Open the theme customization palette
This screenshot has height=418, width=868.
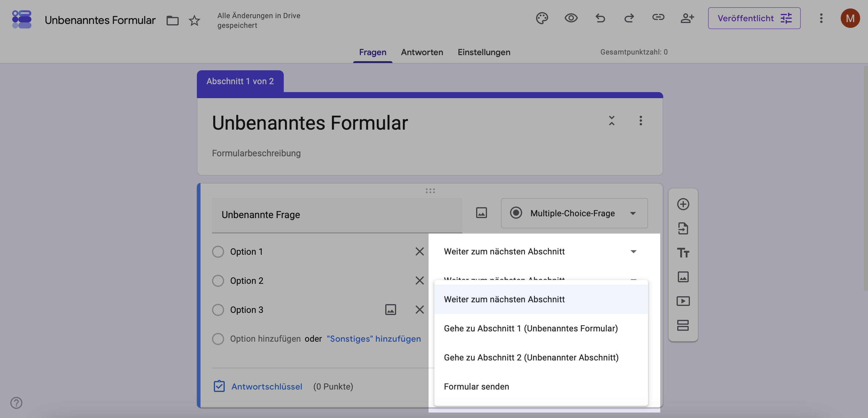(x=542, y=18)
